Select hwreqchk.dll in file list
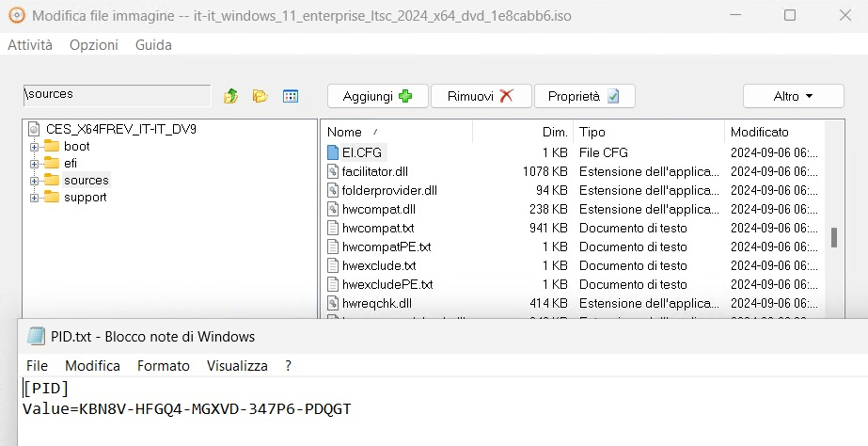The width and height of the screenshot is (868, 446). [376, 304]
